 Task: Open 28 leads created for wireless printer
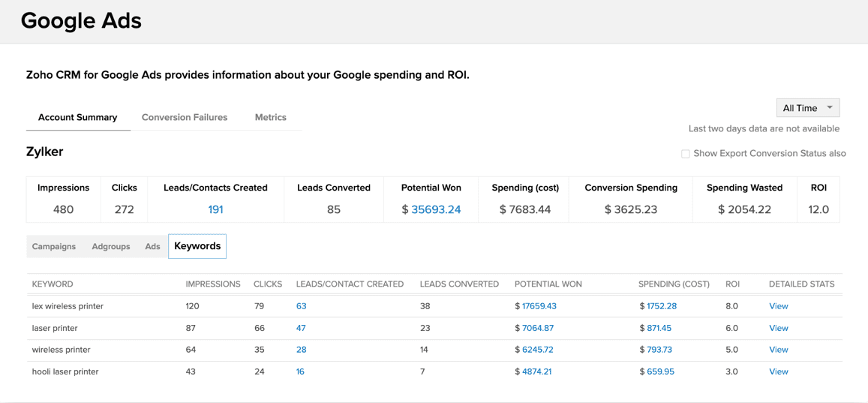(x=301, y=350)
